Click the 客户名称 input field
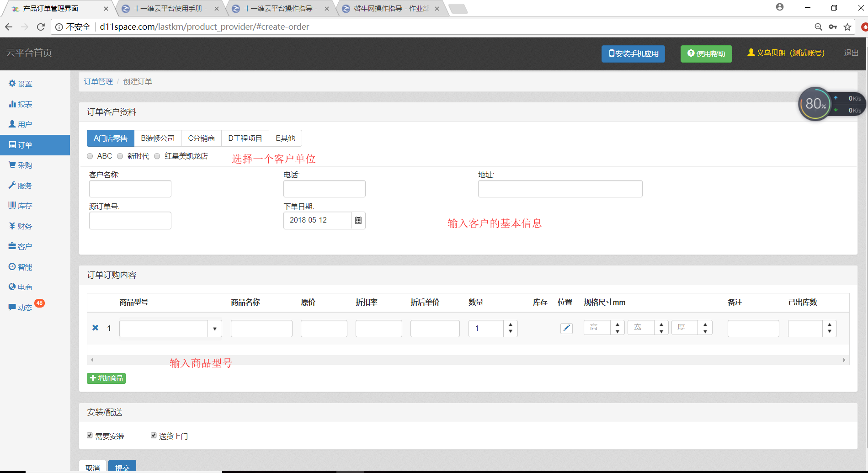 point(130,189)
